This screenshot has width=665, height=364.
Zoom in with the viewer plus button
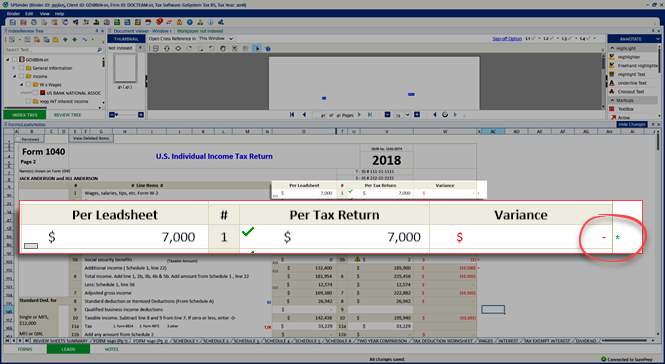417,115
